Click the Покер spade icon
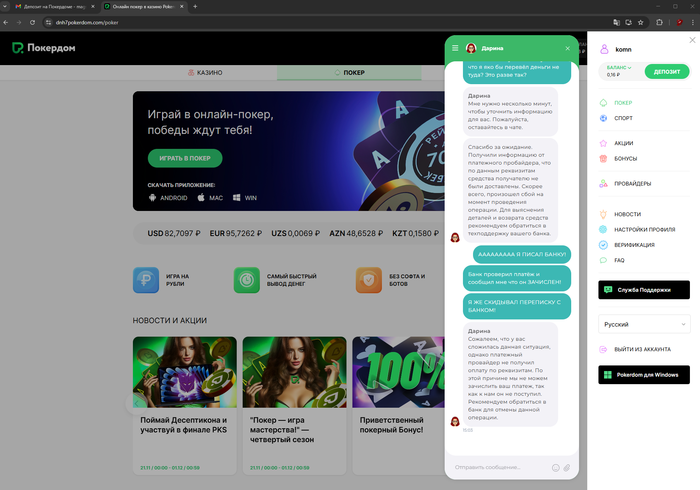 click(603, 103)
